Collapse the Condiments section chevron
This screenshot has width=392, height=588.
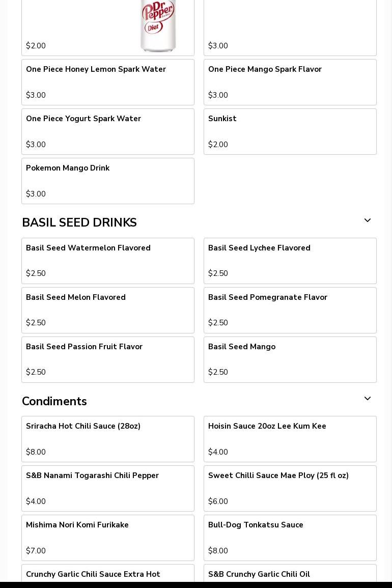point(367,399)
